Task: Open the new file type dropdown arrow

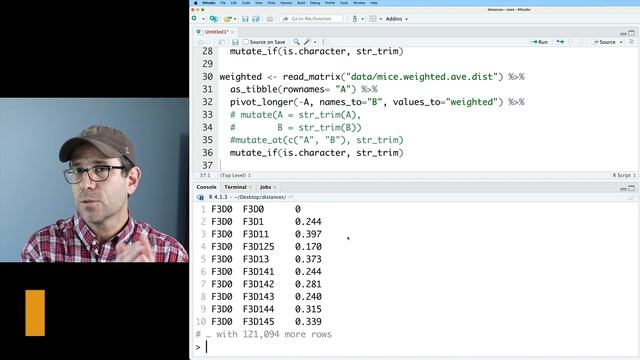Action: coord(203,19)
